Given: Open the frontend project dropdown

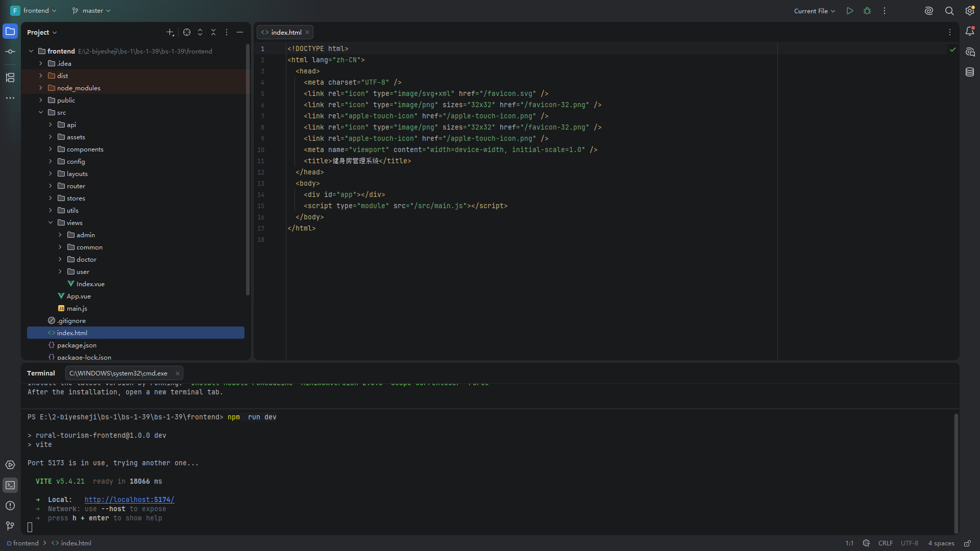Looking at the screenshot, I should pyautogui.click(x=34, y=11).
